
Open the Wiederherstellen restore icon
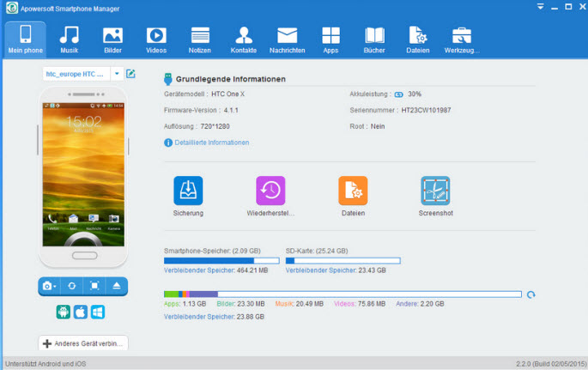pos(270,191)
